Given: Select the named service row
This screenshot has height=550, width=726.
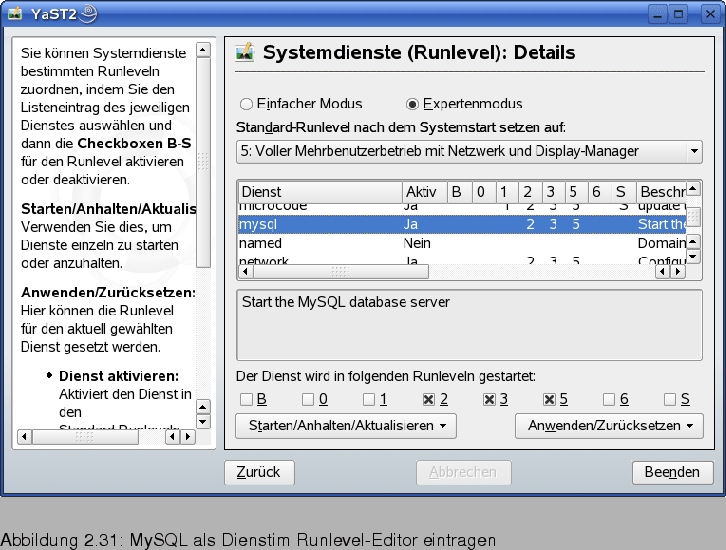Looking at the screenshot, I should [x=462, y=243].
